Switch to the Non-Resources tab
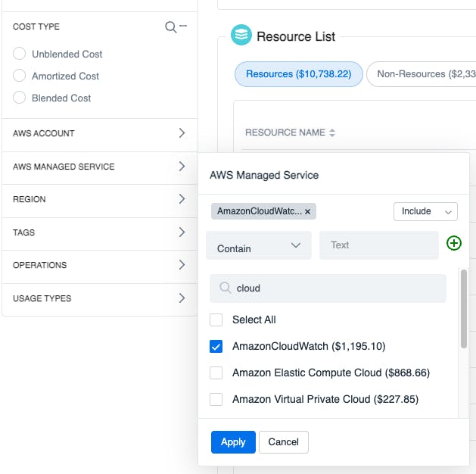The width and height of the screenshot is (476, 474). tap(421, 74)
